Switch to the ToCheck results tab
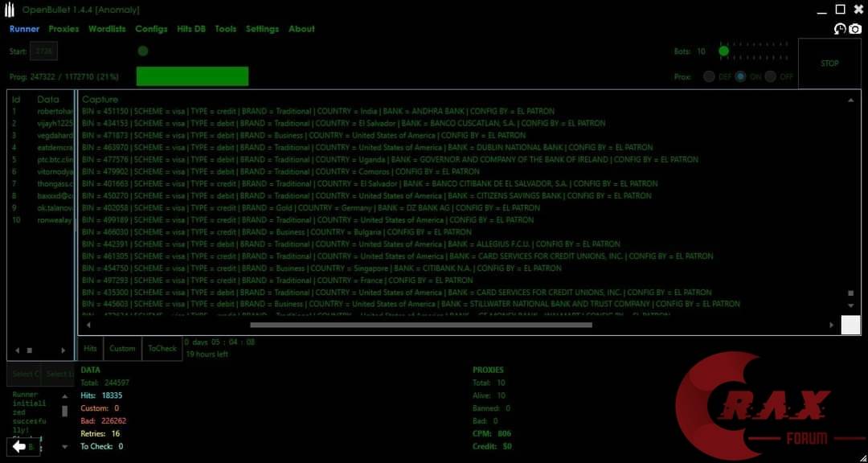 [x=162, y=348]
